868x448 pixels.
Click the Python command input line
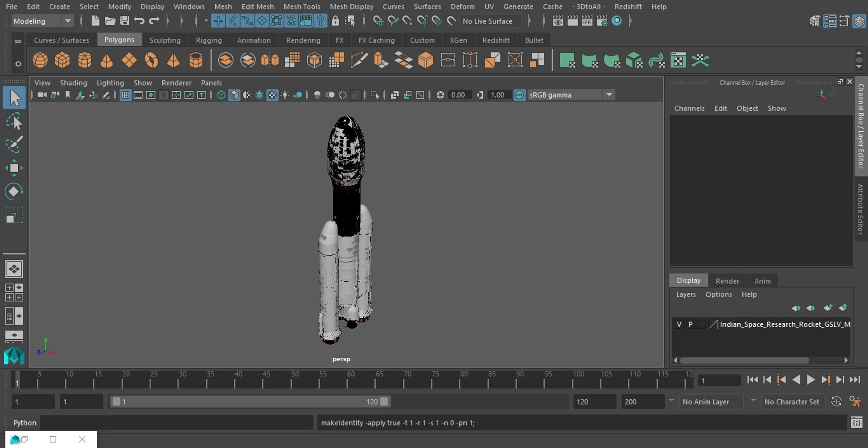[177, 423]
